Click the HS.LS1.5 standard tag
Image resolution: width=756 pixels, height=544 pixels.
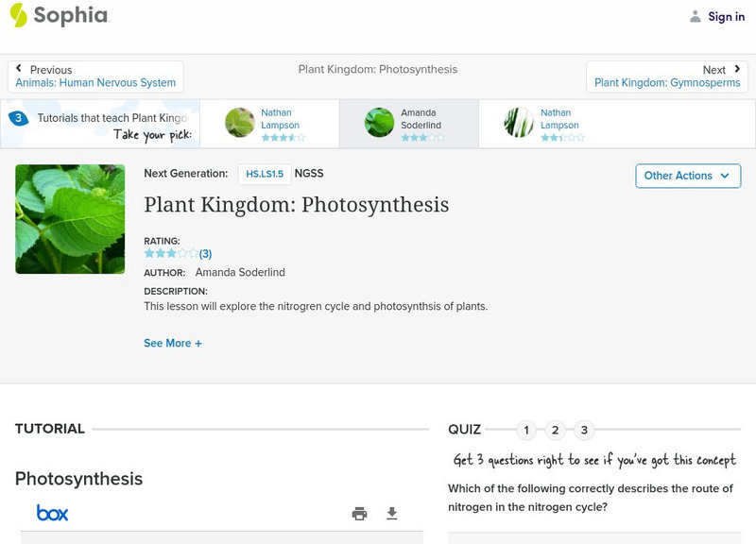(265, 174)
